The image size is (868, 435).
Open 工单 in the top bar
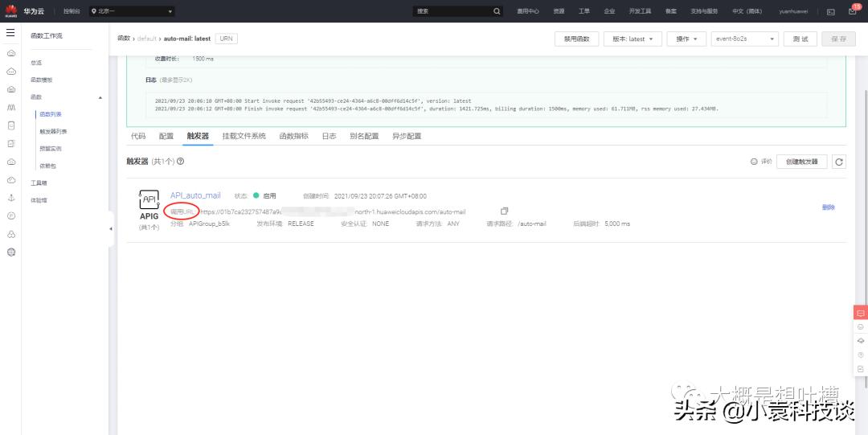click(584, 11)
